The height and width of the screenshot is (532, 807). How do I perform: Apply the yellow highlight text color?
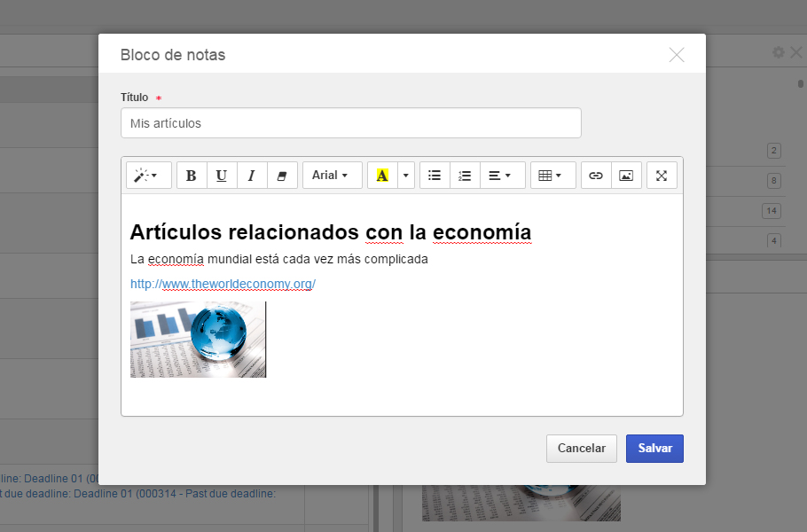click(x=382, y=176)
